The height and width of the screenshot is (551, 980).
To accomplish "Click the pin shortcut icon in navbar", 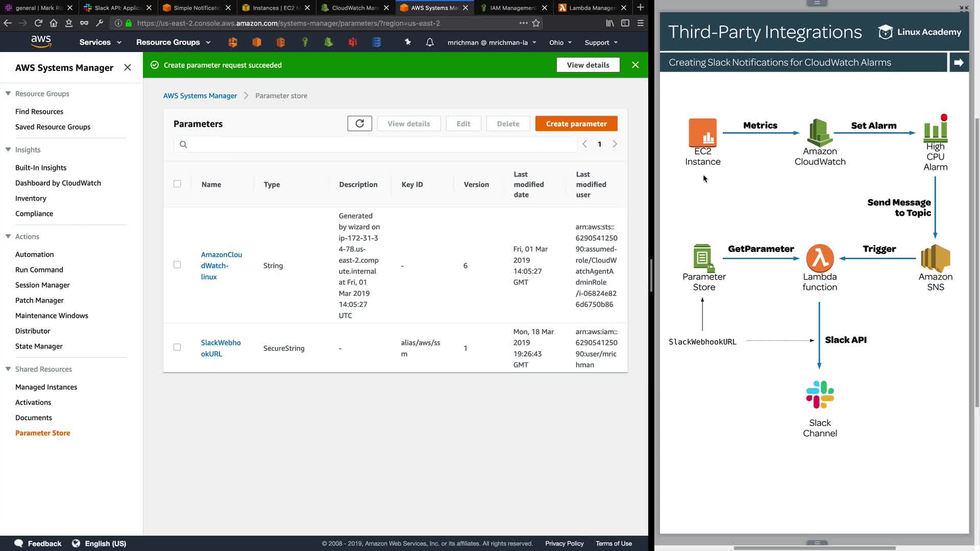I will click(408, 42).
